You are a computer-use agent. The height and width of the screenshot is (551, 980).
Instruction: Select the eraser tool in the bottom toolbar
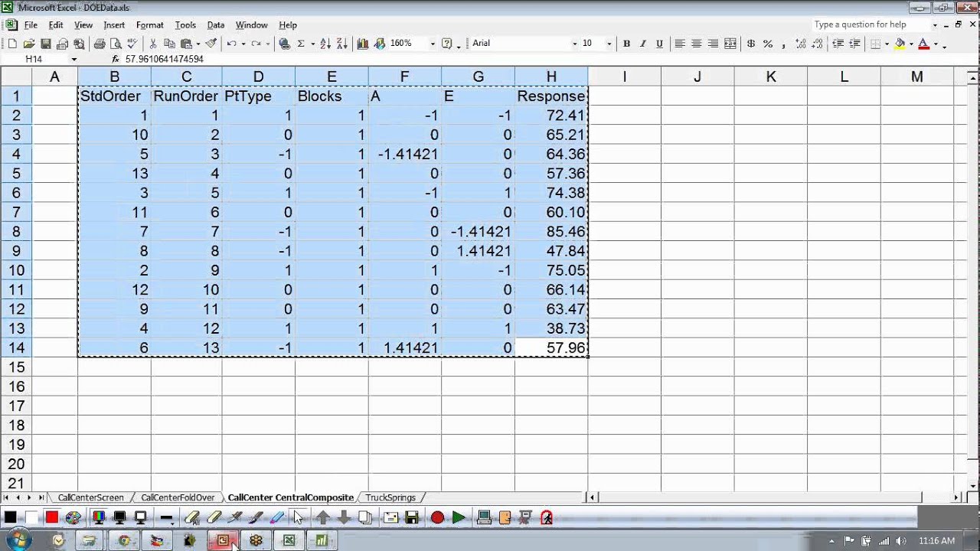point(214,518)
